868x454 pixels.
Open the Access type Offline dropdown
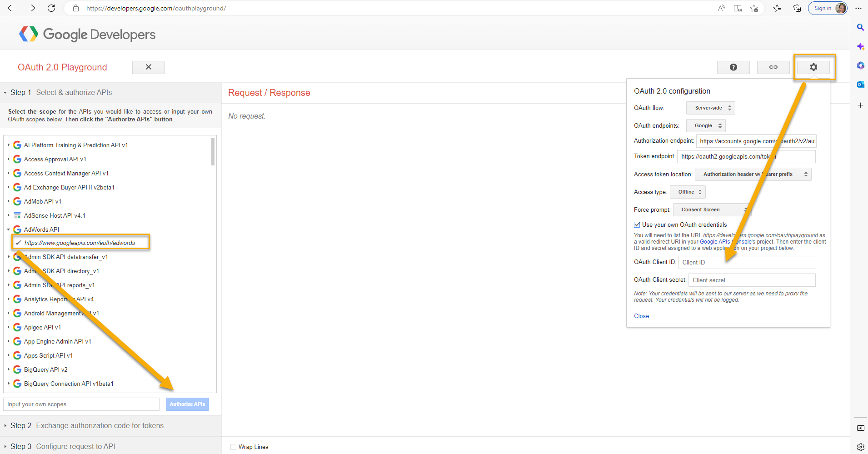pos(689,192)
